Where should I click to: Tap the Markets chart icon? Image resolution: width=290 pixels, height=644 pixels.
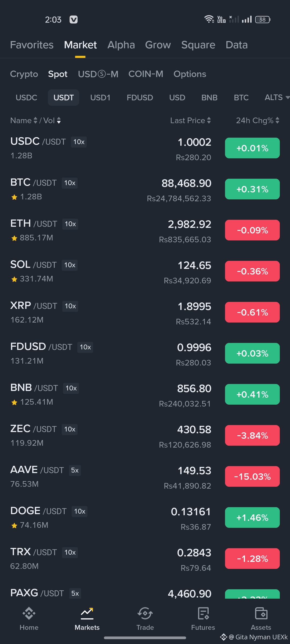pyautogui.click(x=87, y=613)
